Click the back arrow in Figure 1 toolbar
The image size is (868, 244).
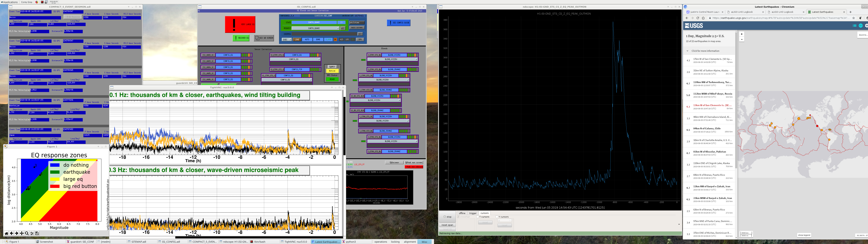[12, 233]
